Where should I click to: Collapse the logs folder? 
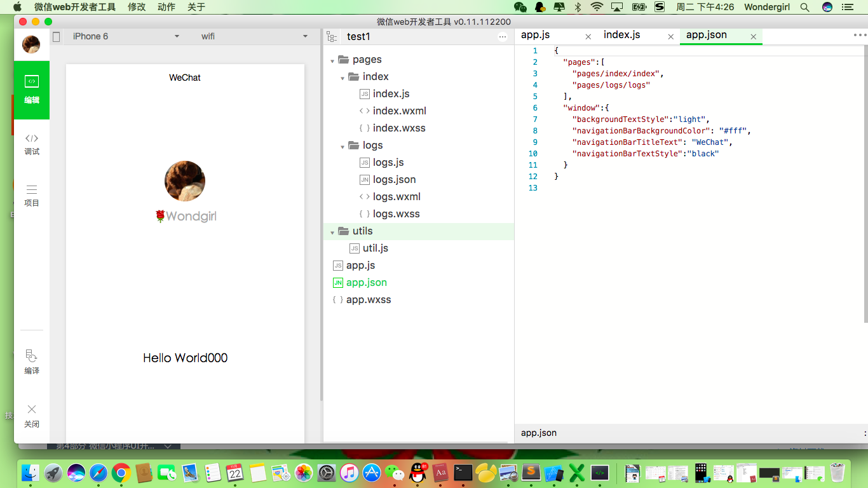pos(342,146)
